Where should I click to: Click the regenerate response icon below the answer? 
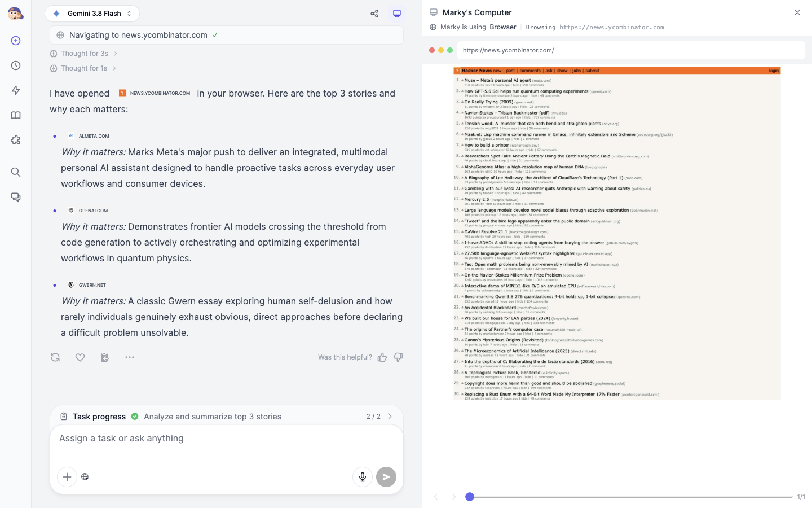(55, 357)
